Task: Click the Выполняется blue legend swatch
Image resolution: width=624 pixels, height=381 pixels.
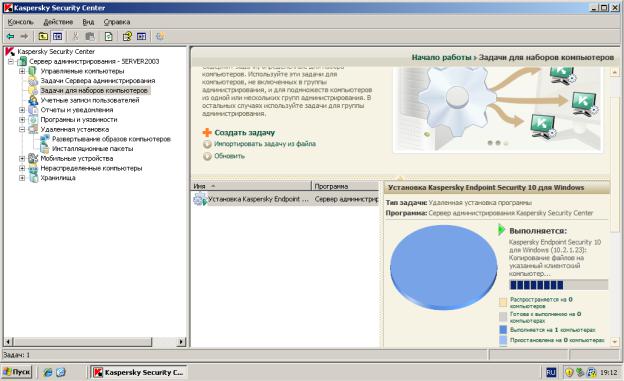Action: coord(503,330)
